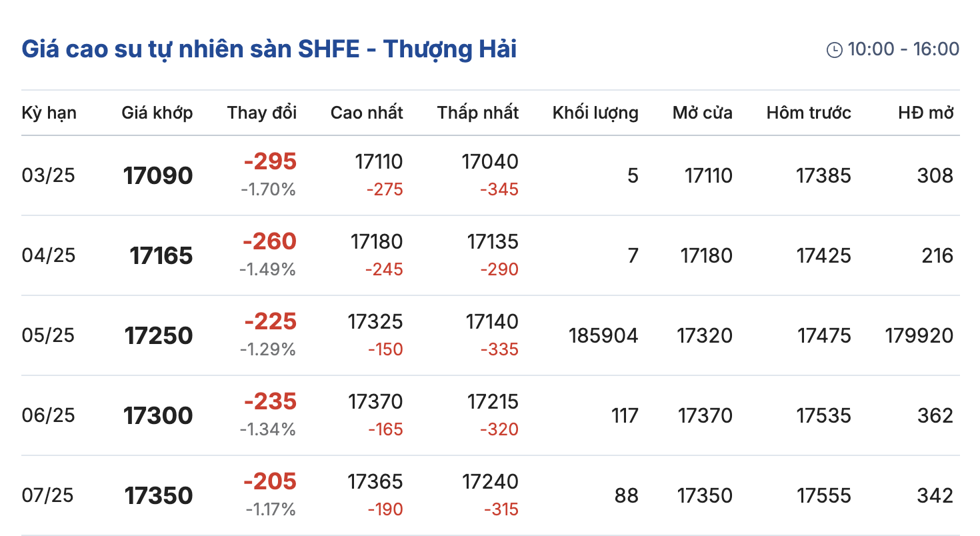This screenshot has width=980, height=536.
Task: Select the volume value 185904
Action: (x=603, y=335)
